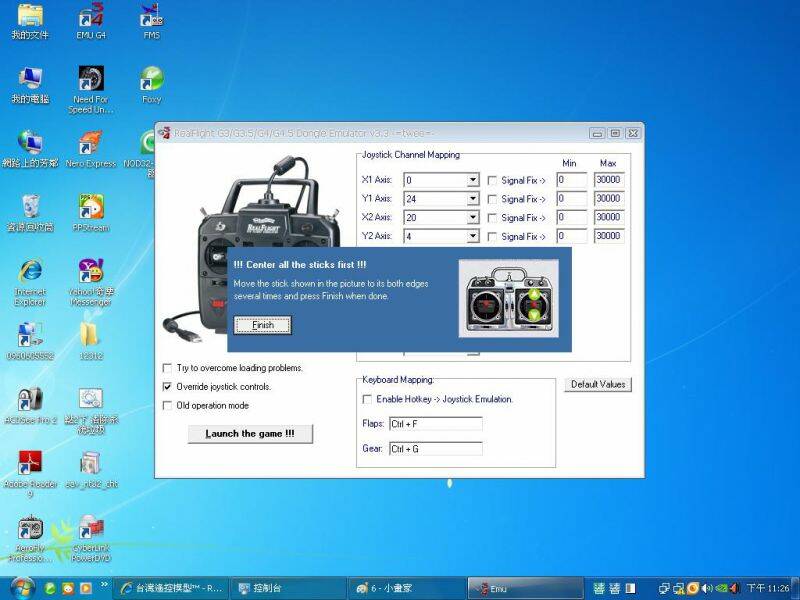Click the taskbar clock showing 下午 11:26

coord(768,588)
